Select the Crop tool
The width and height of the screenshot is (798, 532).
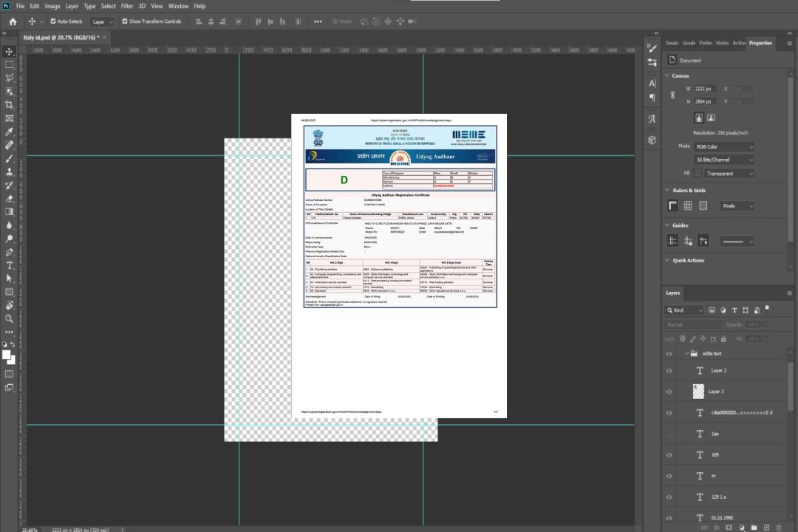(x=10, y=105)
